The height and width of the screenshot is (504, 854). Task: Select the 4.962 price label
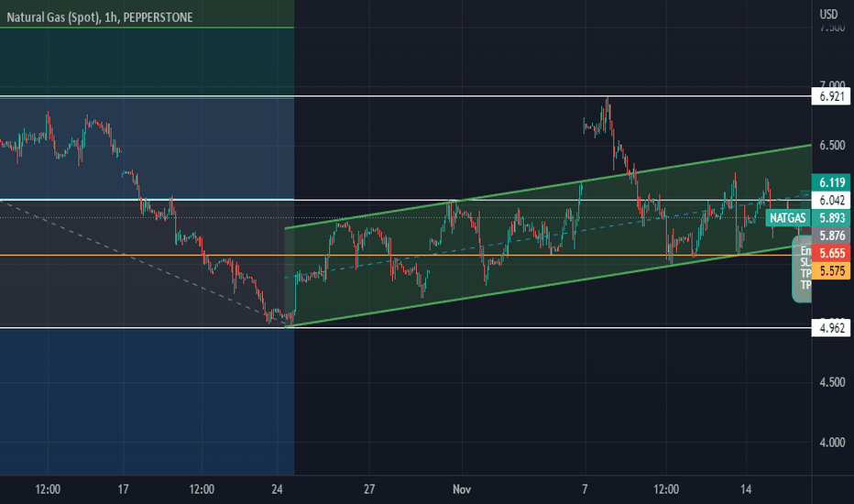pos(830,328)
